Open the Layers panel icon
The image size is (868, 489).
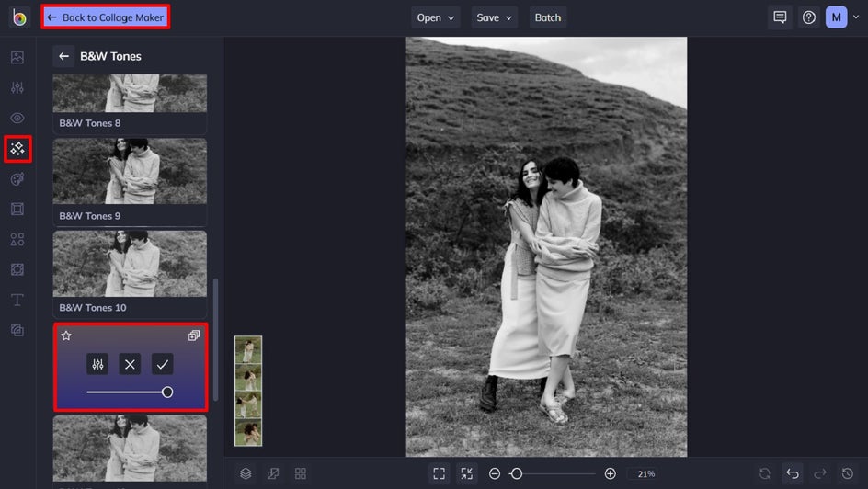click(x=246, y=473)
